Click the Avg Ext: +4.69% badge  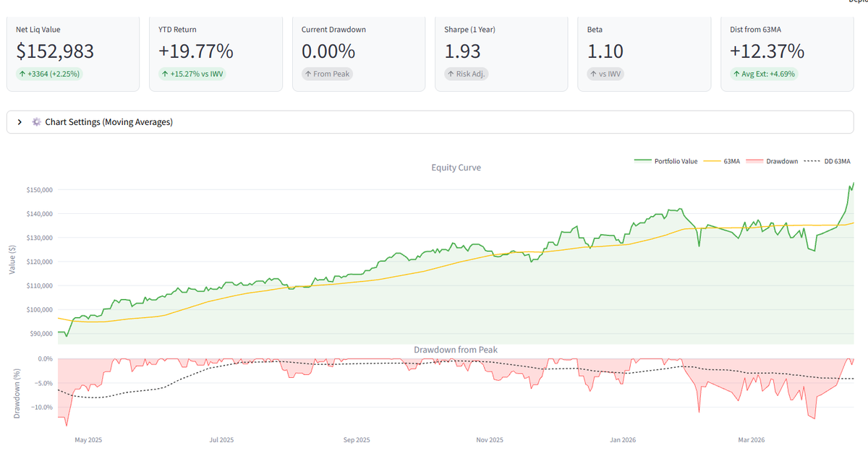tap(764, 74)
